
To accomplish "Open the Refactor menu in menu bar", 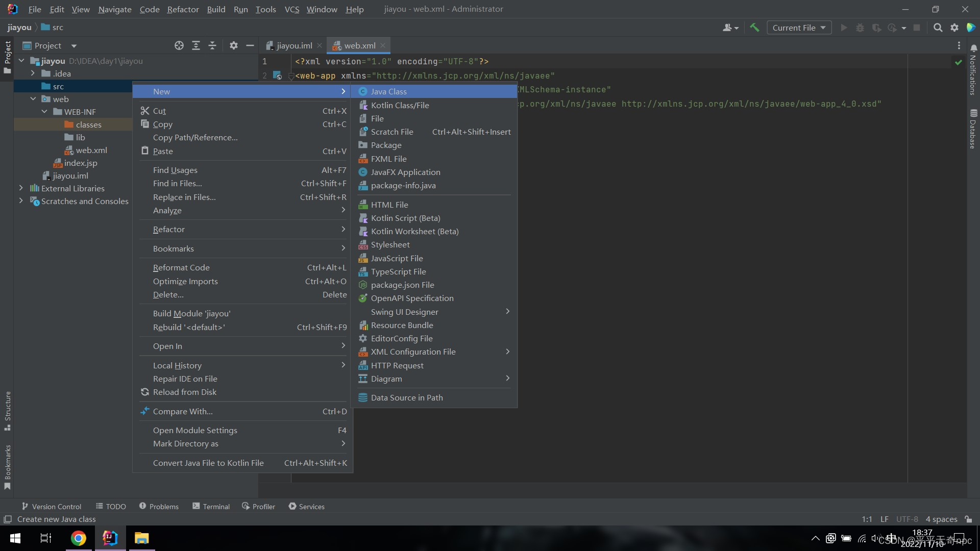I will tap(183, 9).
